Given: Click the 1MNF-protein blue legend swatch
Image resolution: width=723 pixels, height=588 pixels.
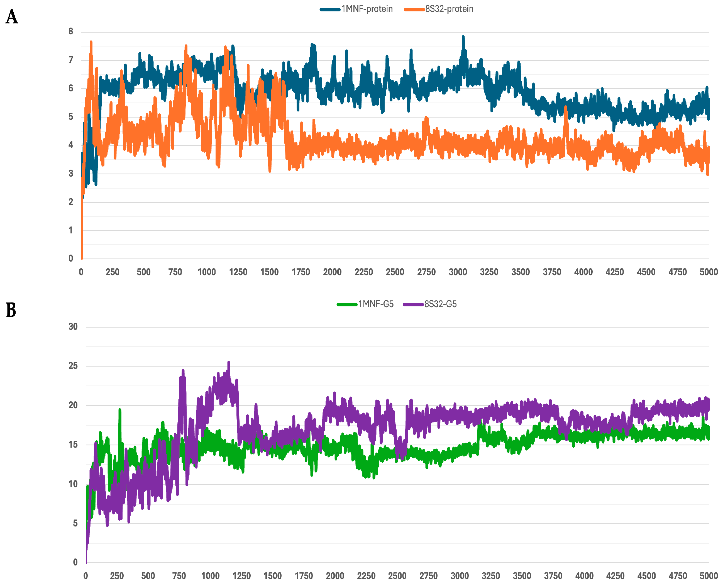Looking at the screenshot, I should 330,9.
